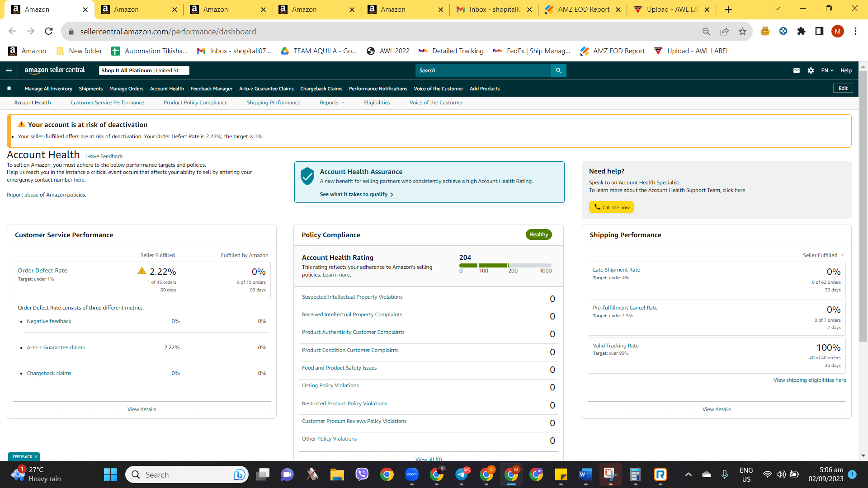The width and height of the screenshot is (868, 488).
Task: Click the Leave Feedback link
Action: 104,156
